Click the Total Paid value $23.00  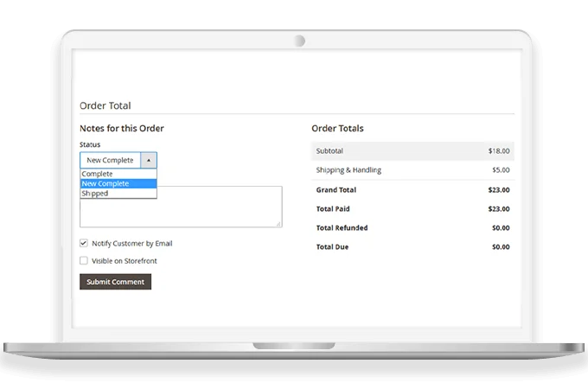point(499,209)
